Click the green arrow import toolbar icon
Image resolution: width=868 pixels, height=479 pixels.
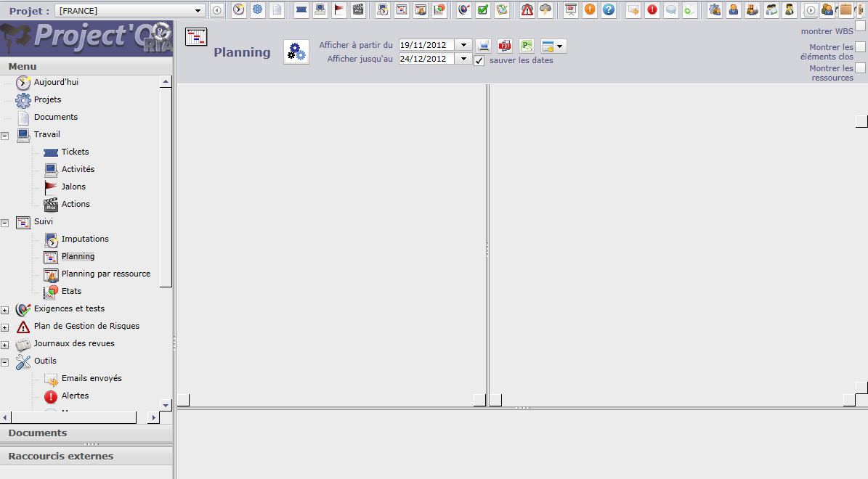[690, 9]
